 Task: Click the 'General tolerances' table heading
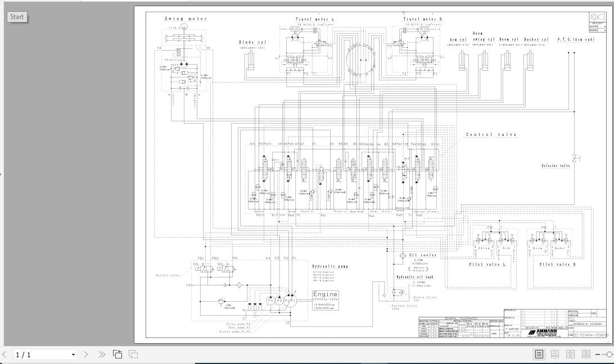461,319
